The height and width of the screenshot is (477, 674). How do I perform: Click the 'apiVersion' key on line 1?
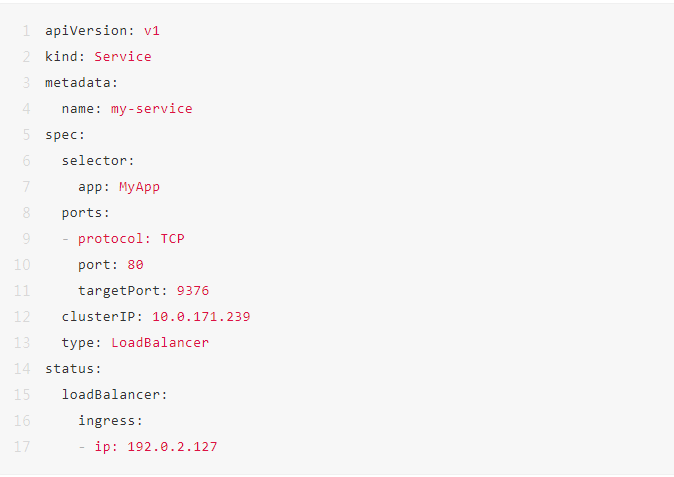click(83, 31)
